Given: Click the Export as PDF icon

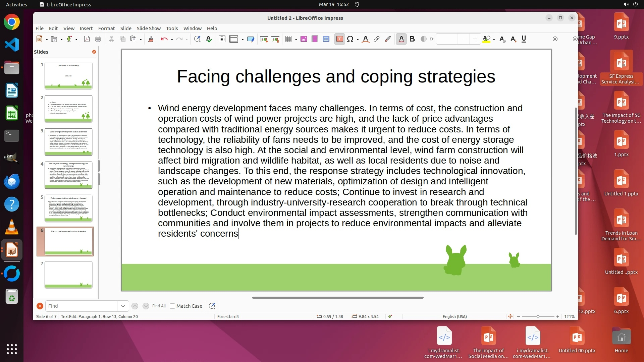Looking at the screenshot, I should coord(87,39).
